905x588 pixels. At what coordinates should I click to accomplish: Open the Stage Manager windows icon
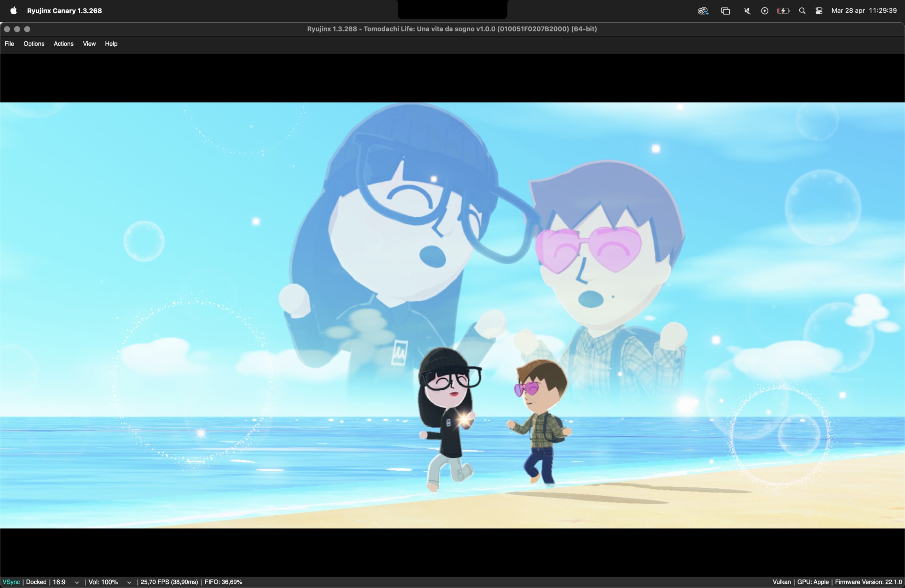pos(725,11)
